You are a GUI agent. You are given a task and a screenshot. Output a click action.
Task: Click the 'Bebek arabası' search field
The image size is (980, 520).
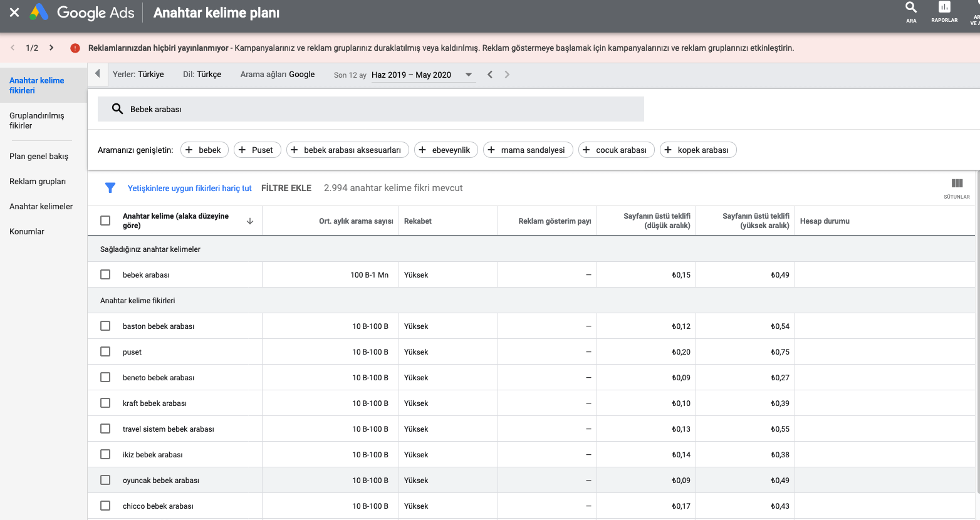[376, 109]
